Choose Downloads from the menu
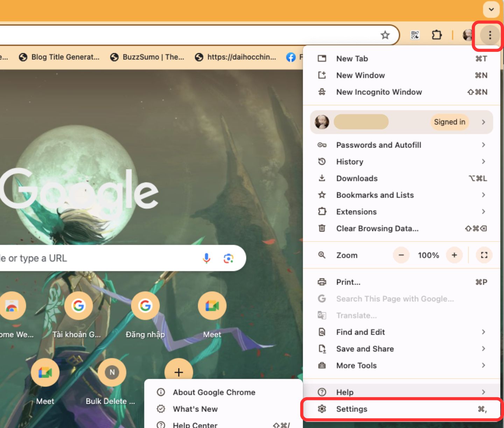This screenshot has width=504, height=428. (402, 178)
